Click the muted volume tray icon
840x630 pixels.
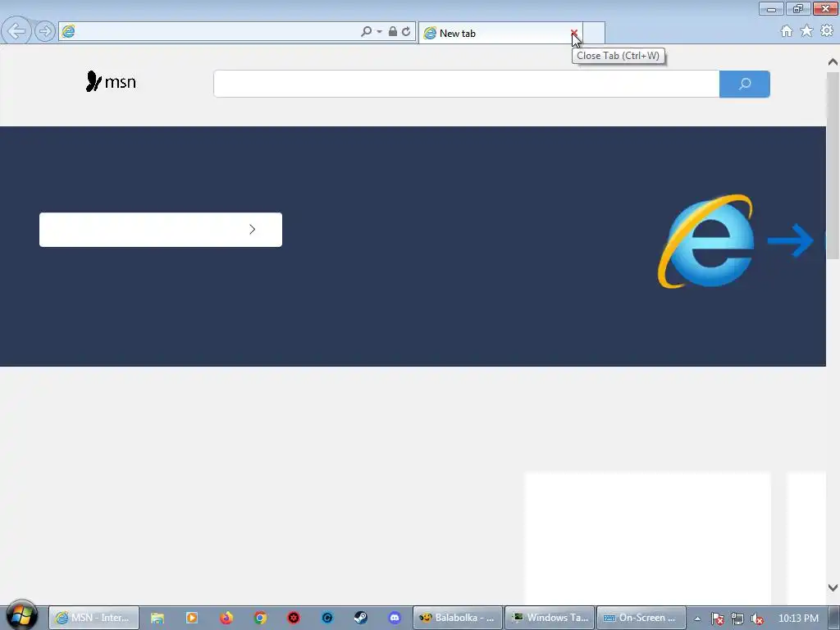pos(757,619)
